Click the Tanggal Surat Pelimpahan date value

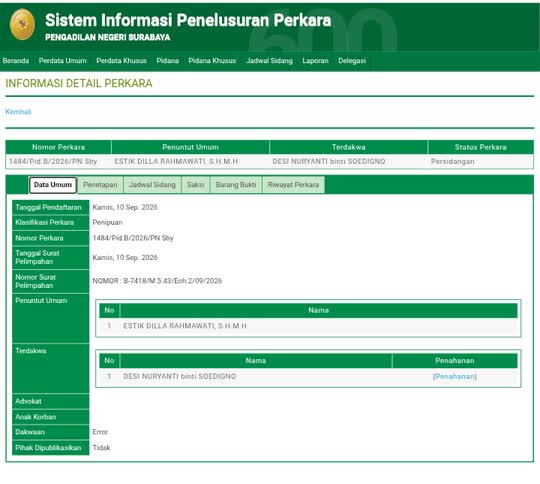pos(125,258)
